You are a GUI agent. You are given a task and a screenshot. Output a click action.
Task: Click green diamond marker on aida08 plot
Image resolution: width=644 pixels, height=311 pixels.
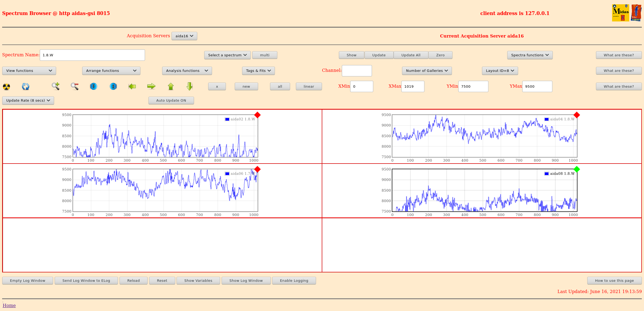click(577, 169)
